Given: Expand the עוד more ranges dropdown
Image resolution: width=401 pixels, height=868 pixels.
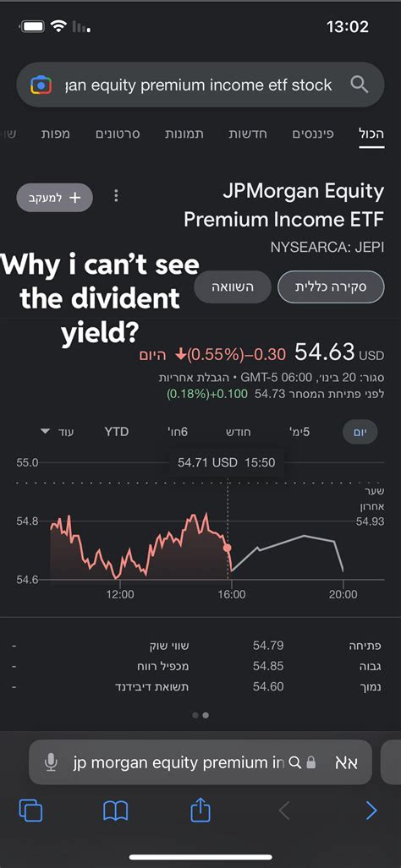Looking at the screenshot, I should coord(57,432).
